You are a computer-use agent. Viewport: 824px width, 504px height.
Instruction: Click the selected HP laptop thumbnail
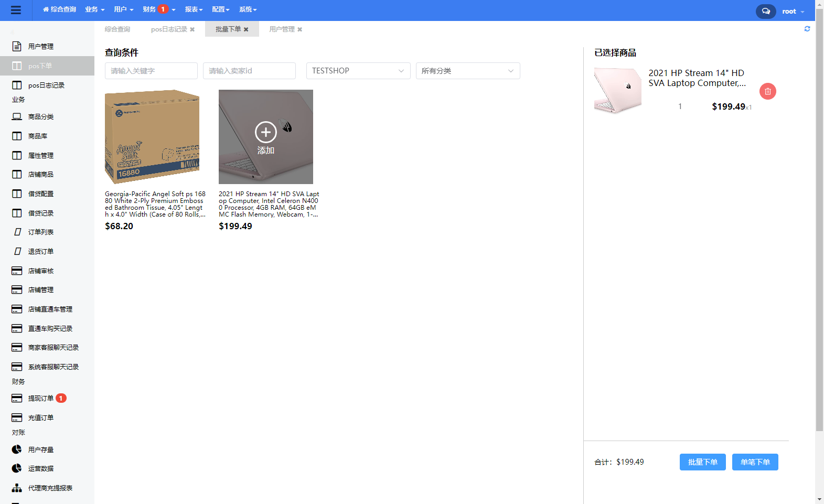tap(618, 91)
